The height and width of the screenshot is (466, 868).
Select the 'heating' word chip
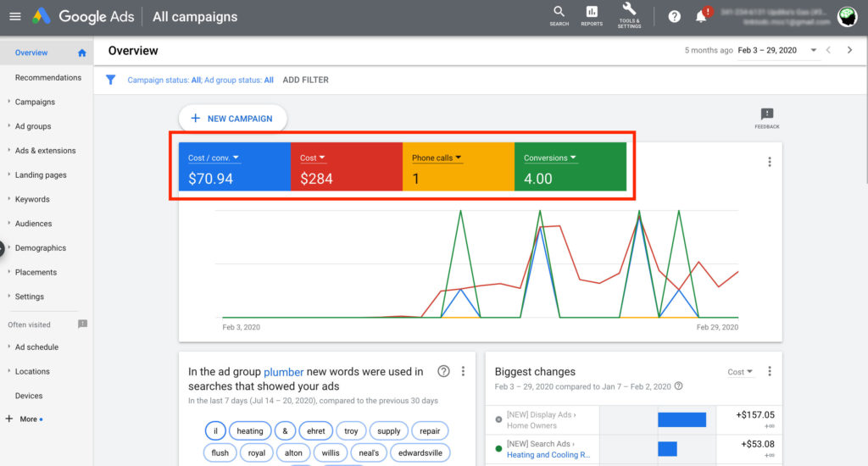[x=250, y=430]
